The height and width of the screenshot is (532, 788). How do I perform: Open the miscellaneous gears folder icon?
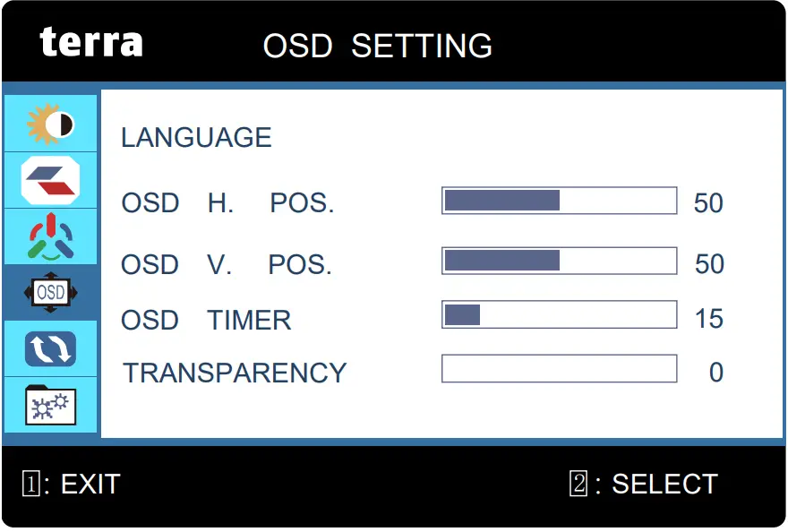[50, 405]
